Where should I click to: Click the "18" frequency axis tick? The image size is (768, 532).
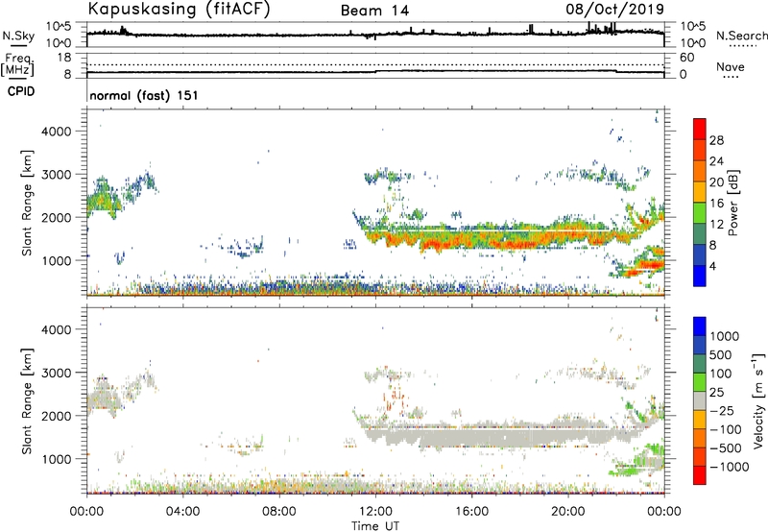tap(64, 58)
